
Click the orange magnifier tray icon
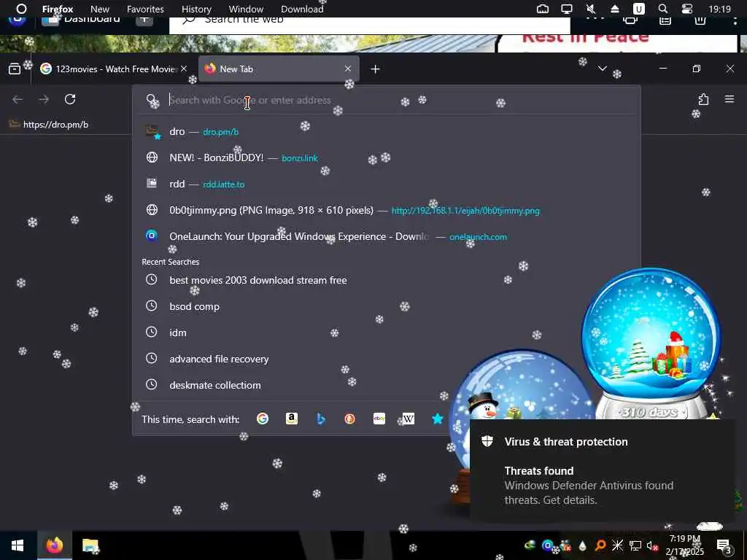point(600,545)
